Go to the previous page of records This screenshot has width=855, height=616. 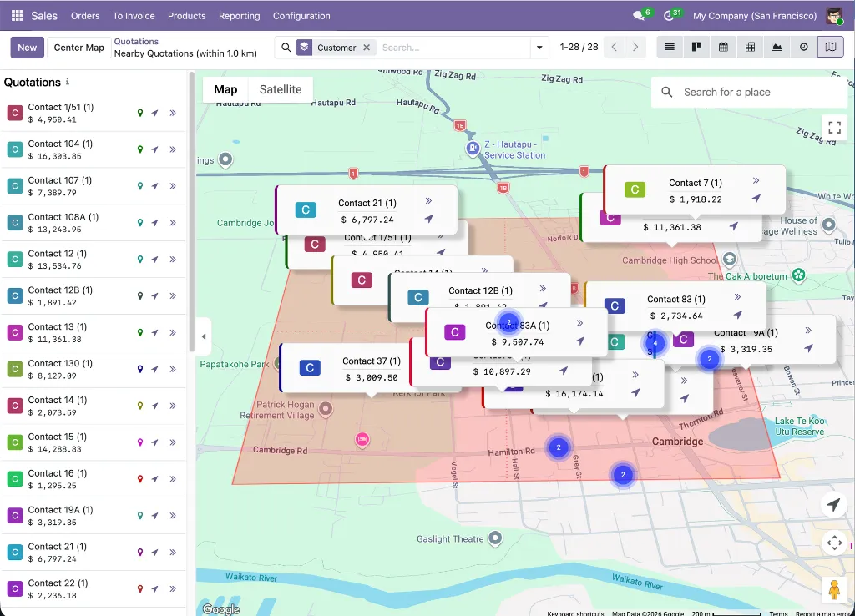coord(615,47)
